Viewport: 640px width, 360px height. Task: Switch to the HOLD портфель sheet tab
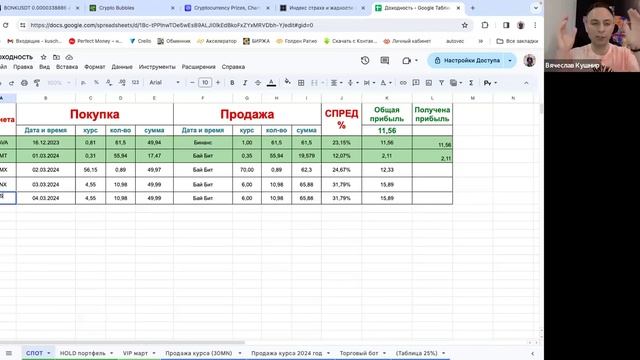pyautogui.click(x=82, y=353)
